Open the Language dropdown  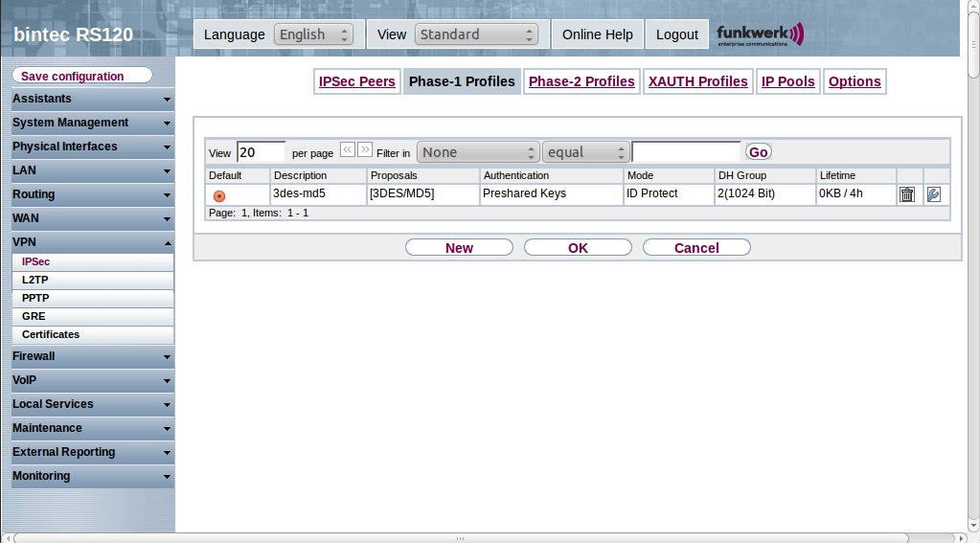point(313,34)
